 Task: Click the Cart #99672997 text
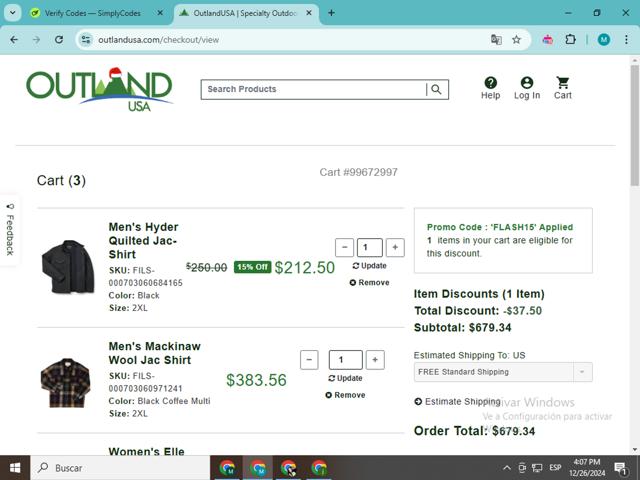coord(358,172)
